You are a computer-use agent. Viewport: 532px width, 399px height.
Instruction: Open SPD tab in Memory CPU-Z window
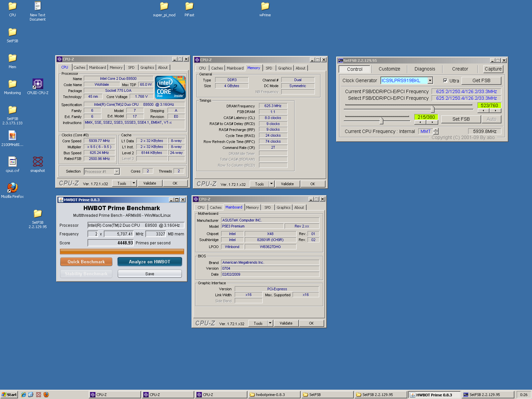(x=269, y=68)
